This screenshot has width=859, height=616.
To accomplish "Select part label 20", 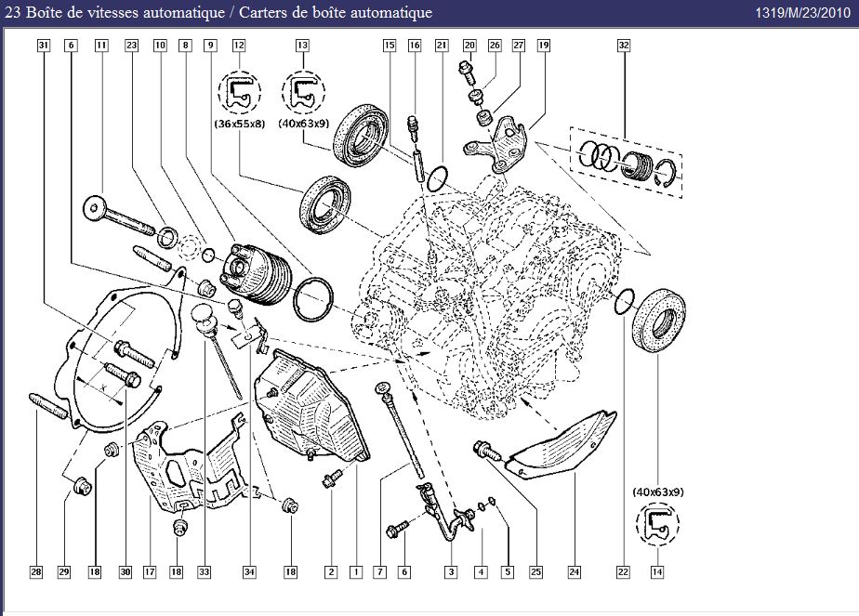I will [469, 46].
